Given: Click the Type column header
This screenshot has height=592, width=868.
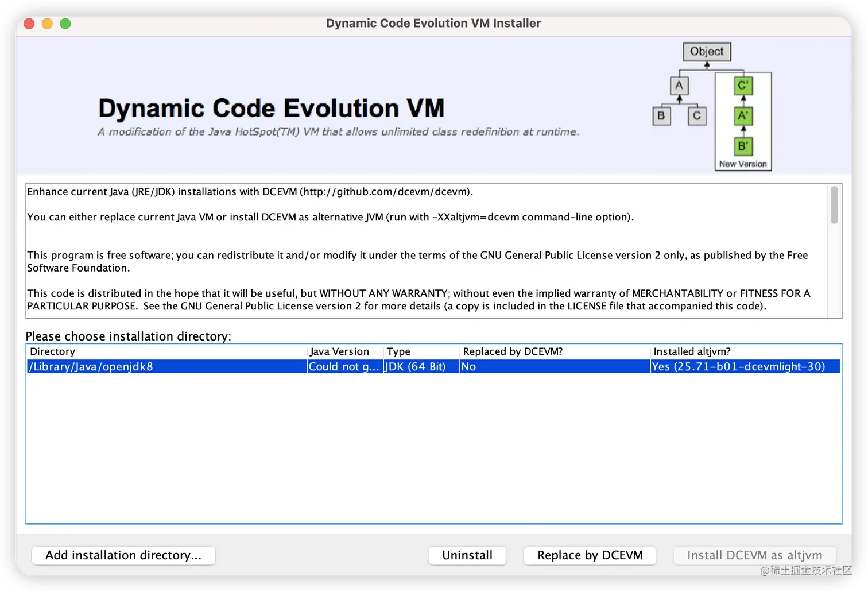Looking at the screenshot, I should pos(421,351).
